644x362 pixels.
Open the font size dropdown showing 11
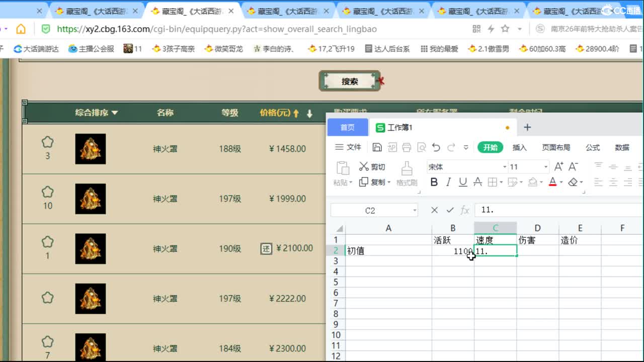[545, 167]
